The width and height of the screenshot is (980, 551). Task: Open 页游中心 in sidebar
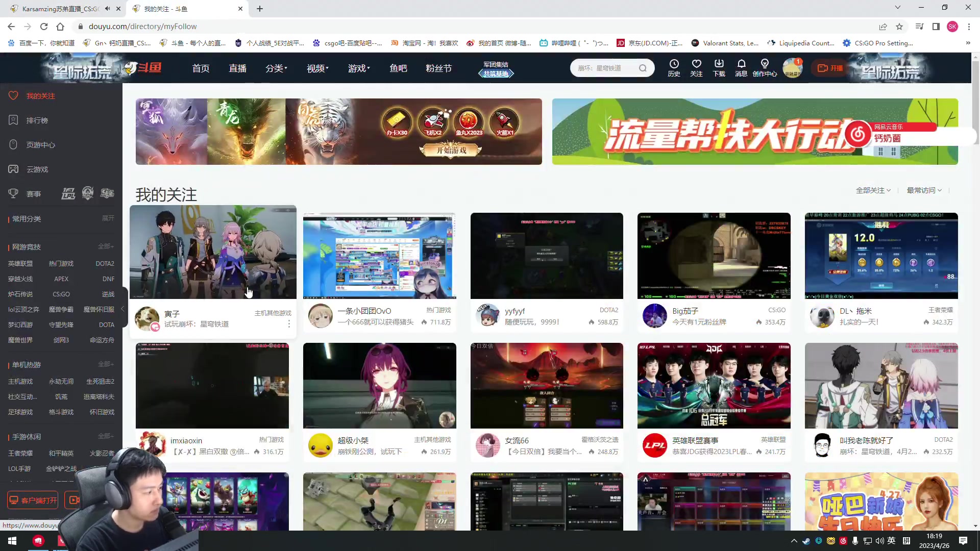click(x=40, y=145)
